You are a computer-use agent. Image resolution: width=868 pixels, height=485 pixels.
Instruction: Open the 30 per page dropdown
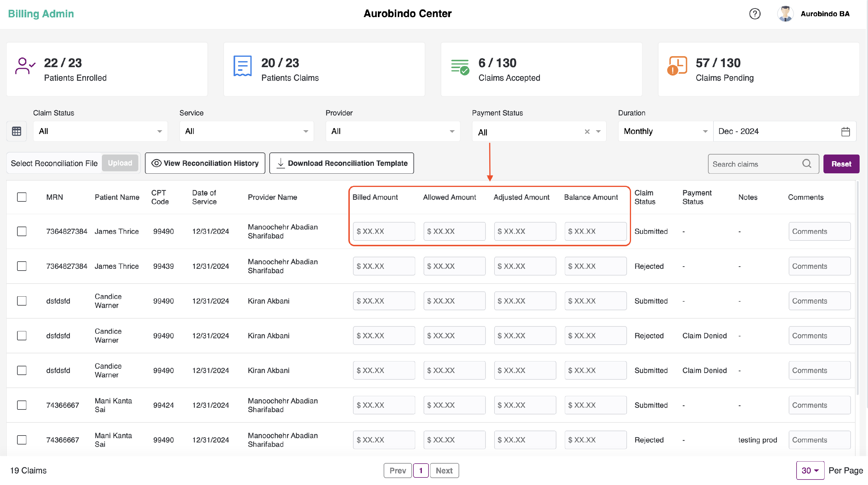(810, 471)
